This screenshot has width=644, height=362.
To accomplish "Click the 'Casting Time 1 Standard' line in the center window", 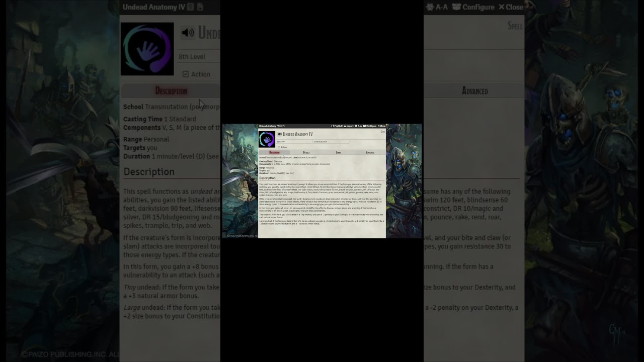I will [271, 161].
